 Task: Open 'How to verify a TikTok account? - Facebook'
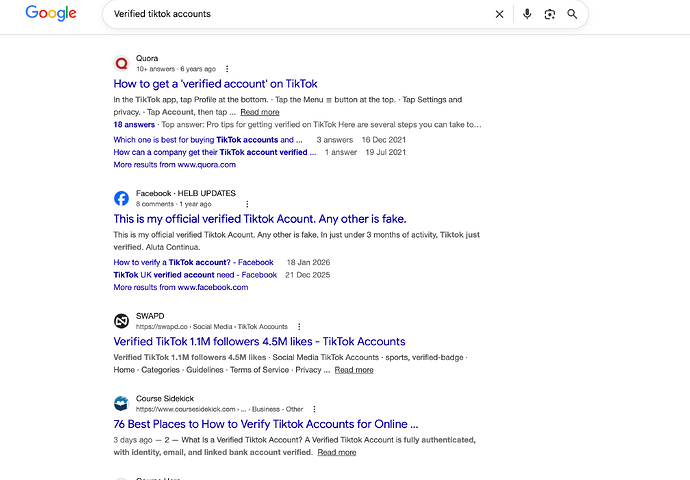(193, 262)
